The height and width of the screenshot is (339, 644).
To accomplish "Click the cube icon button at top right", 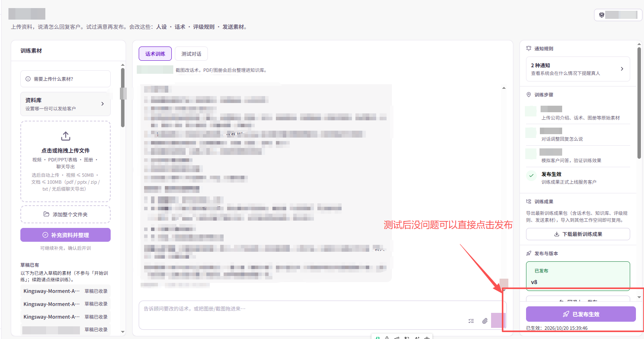I will tap(618, 15).
